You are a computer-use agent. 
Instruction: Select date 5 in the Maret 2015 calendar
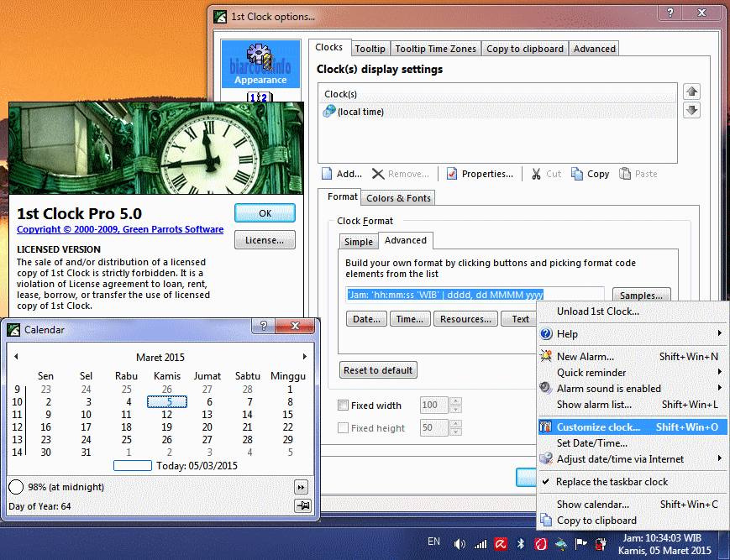(166, 401)
